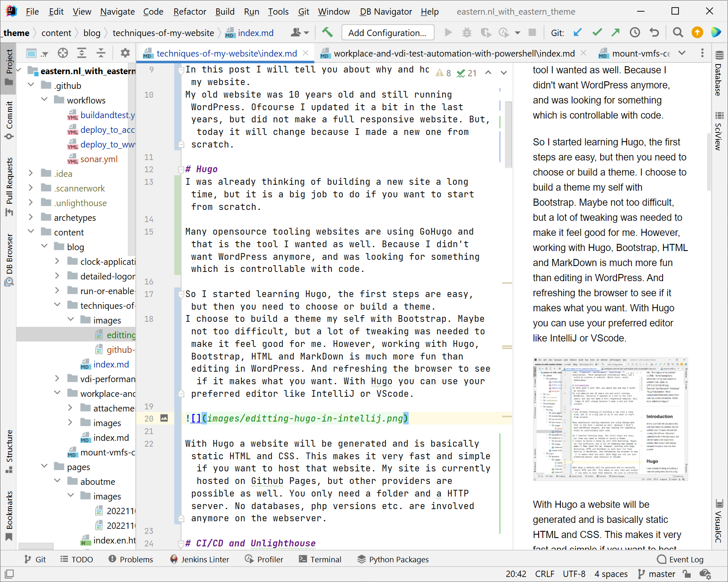Screen dimensions: 728x582
Task: Click the Add Configuration button
Action: coord(387,33)
